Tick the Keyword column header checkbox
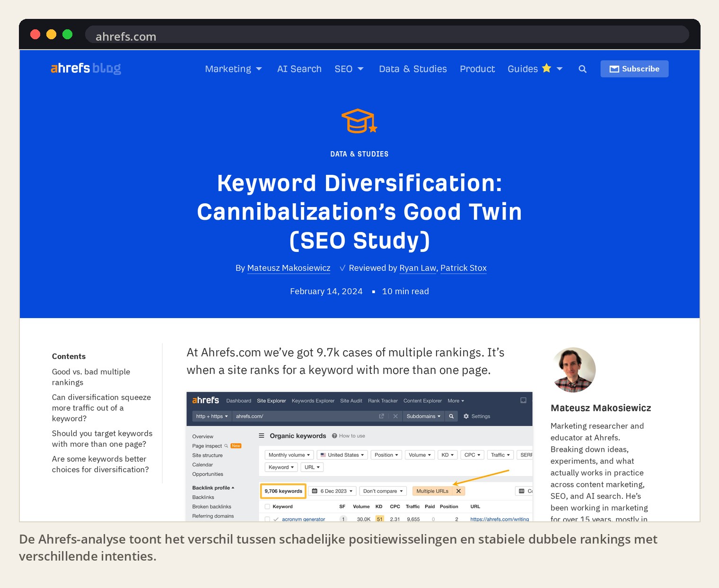The width and height of the screenshot is (719, 588). point(267,507)
